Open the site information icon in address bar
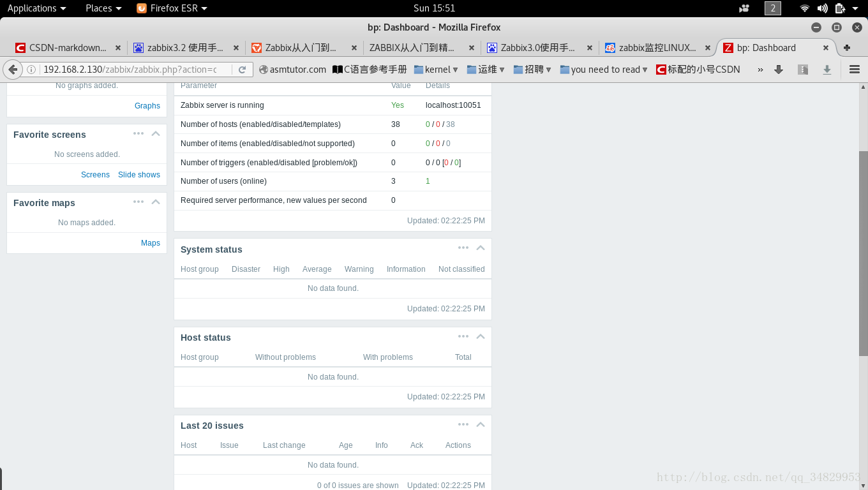The image size is (868, 490). click(31, 70)
